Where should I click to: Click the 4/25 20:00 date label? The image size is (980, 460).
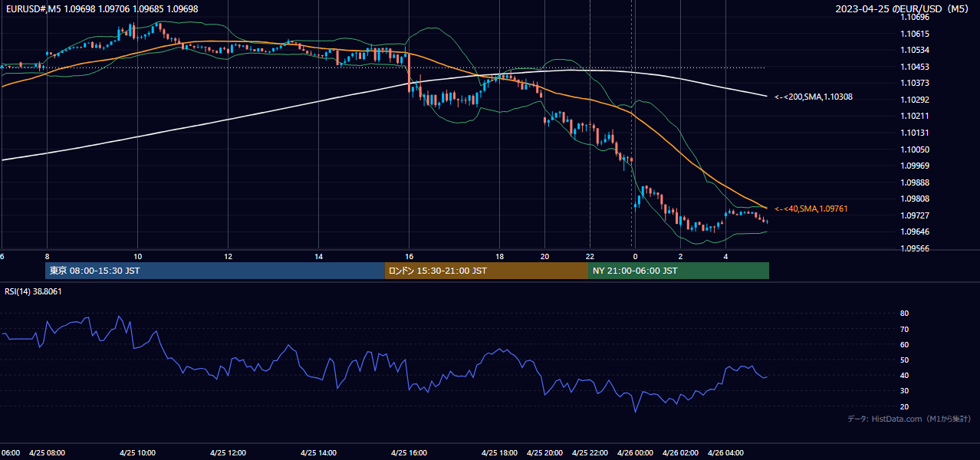544,452
